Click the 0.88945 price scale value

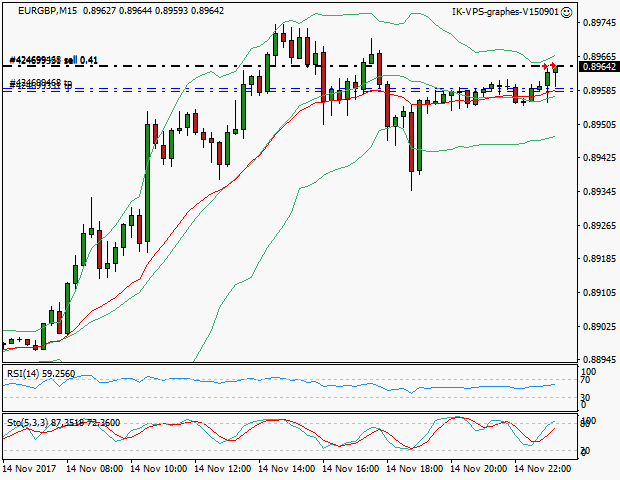tap(599, 360)
